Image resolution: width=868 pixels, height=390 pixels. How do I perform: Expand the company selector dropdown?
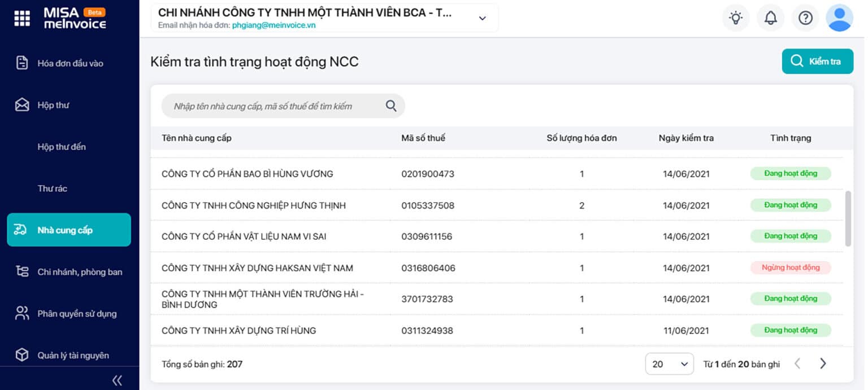482,18
